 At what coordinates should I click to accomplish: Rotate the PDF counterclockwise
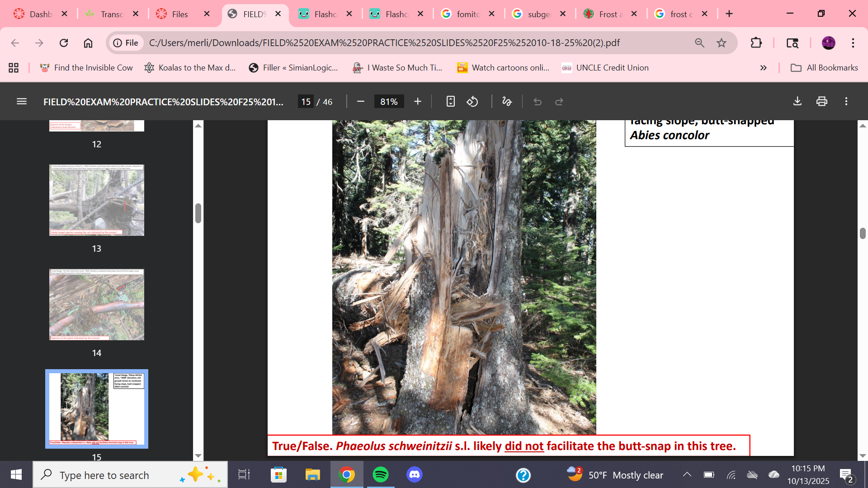[472, 102]
